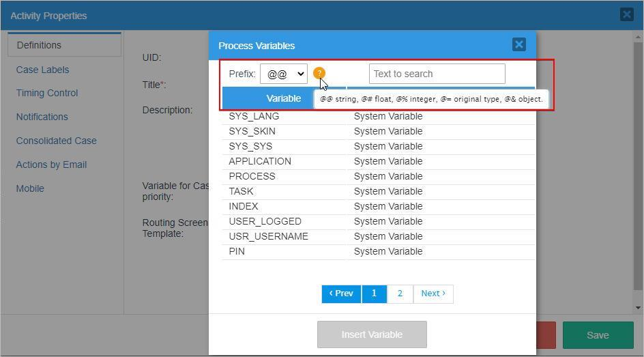Open the Prefix dropdown
Screen dimensions: 644x357
pyautogui.click(x=283, y=74)
